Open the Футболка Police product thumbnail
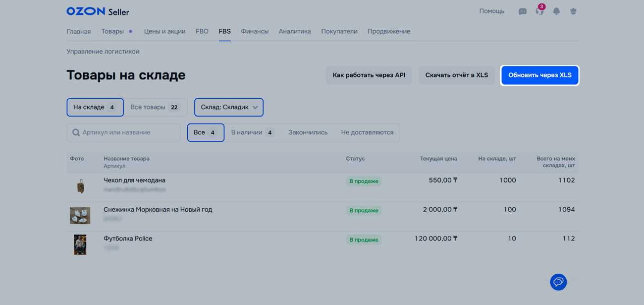Screen dimensions: 644x305 click(80, 244)
